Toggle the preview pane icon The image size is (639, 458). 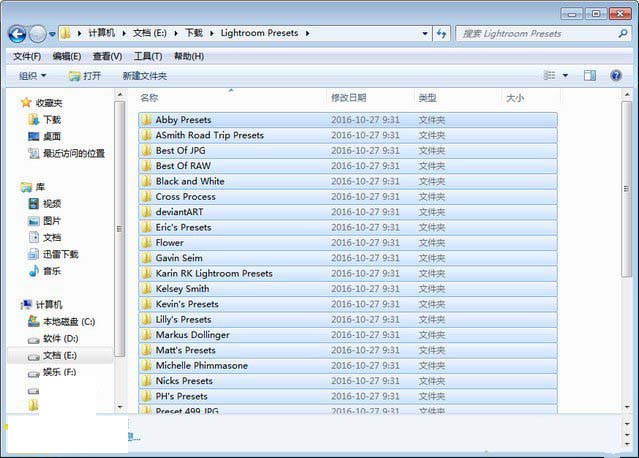(x=590, y=75)
